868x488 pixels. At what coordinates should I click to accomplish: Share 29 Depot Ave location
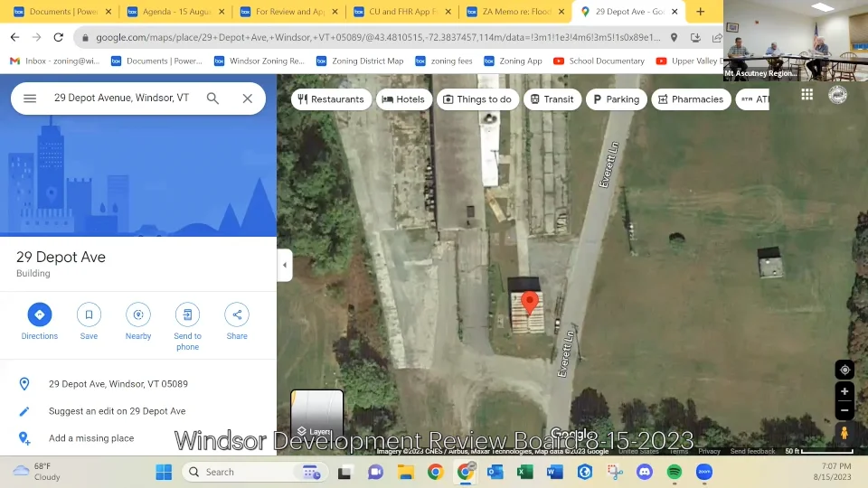pyautogui.click(x=237, y=322)
